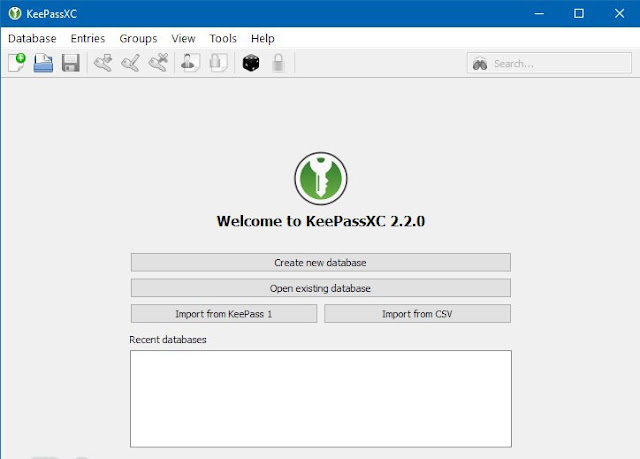Click the 'Recent databases' label
Image resolution: width=640 pixels, height=459 pixels.
pyautogui.click(x=168, y=339)
